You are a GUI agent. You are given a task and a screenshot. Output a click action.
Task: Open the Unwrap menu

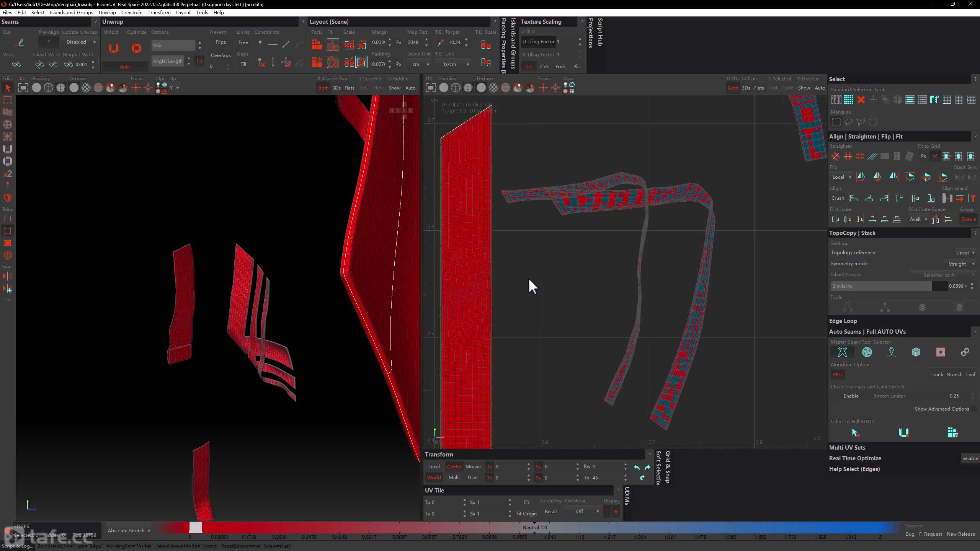click(107, 13)
